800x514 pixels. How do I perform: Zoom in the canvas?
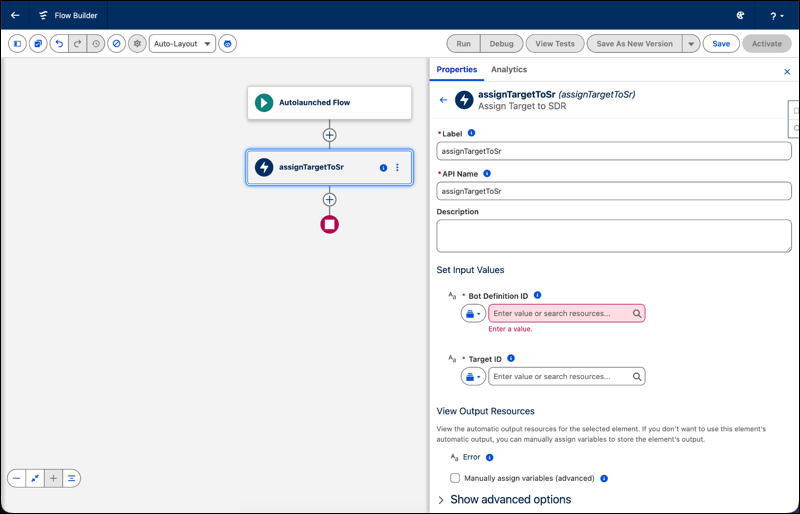coord(53,478)
